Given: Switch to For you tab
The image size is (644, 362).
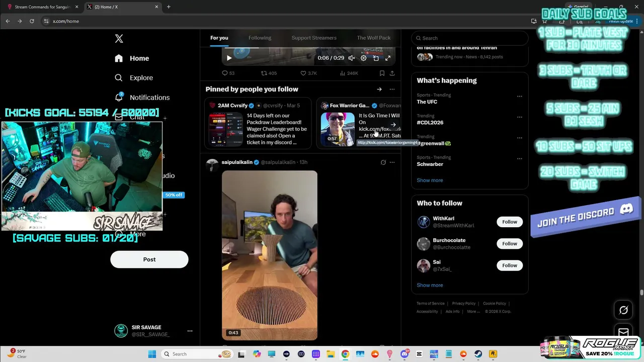Looking at the screenshot, I should [x=219, y=38].
